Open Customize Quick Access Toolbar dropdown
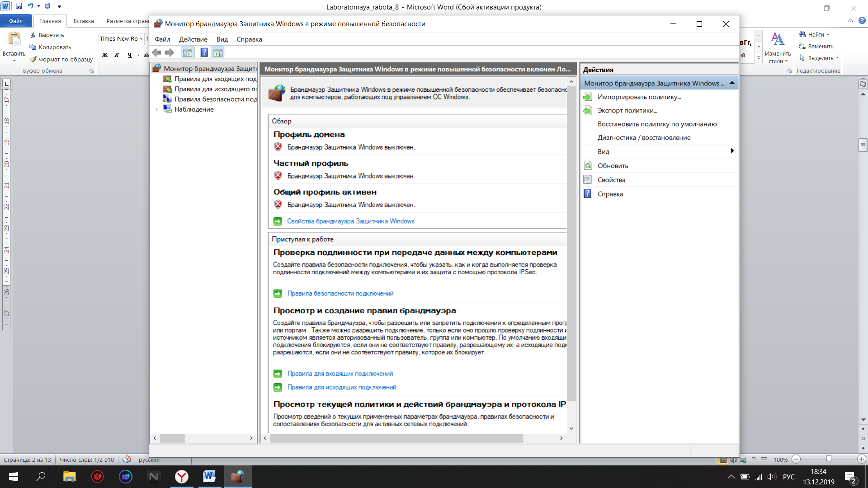 tap(60, 6)
